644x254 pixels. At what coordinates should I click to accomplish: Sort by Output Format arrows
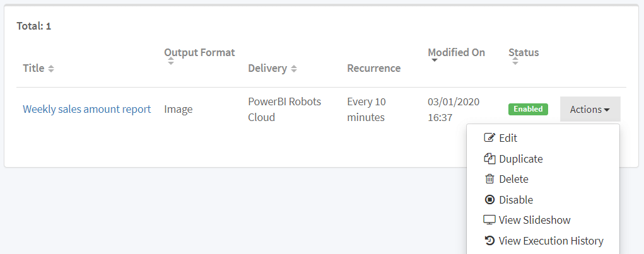170,61
